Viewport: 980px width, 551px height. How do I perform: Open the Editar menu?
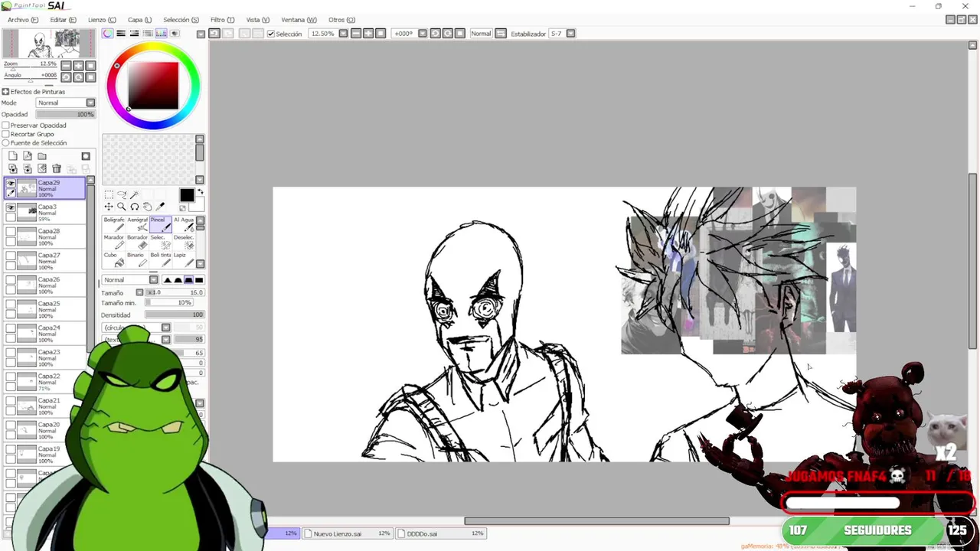(63, 20)
